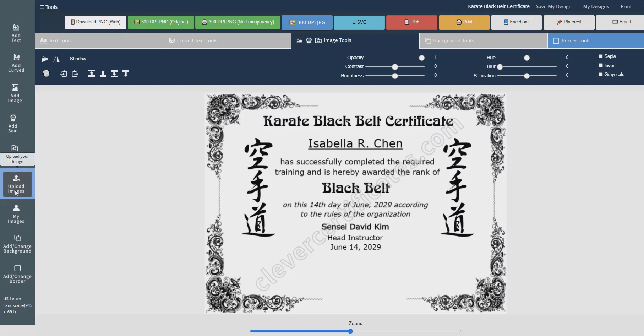Enable the Grayscale effect
The image size is (644, 336).
click(x=601, y=75)
